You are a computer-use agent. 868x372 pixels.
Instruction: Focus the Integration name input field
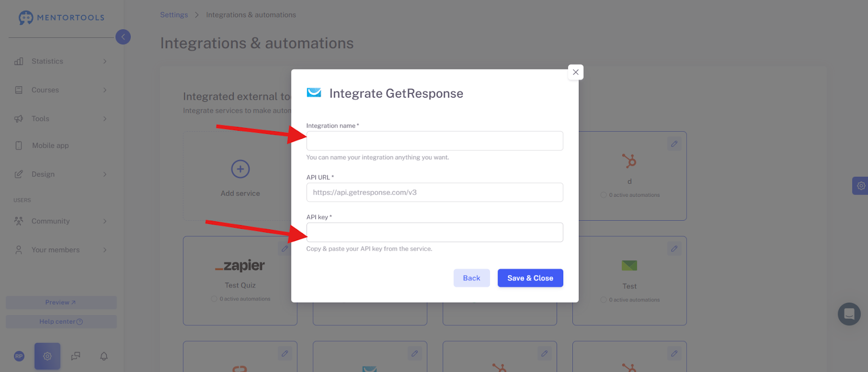435,141
